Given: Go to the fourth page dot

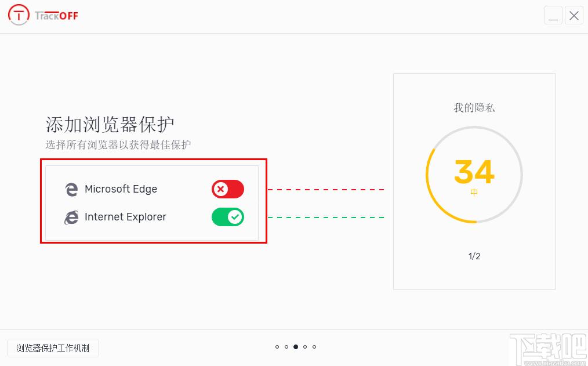Looking at the screenshot, I should [305, 347].
